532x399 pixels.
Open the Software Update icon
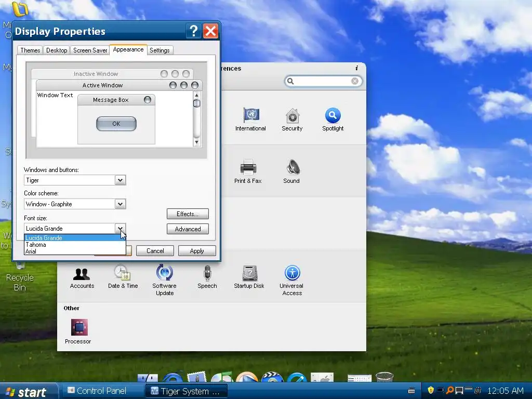tap(165, 272)
